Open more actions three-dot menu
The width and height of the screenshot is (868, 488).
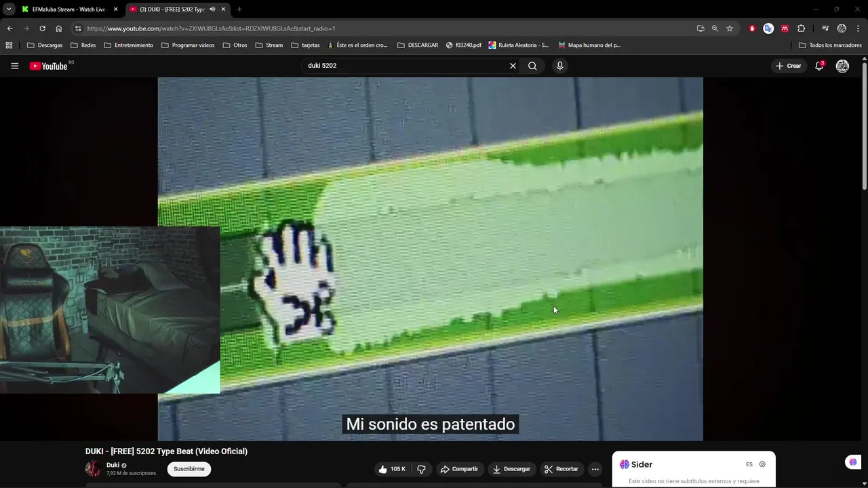595,469
